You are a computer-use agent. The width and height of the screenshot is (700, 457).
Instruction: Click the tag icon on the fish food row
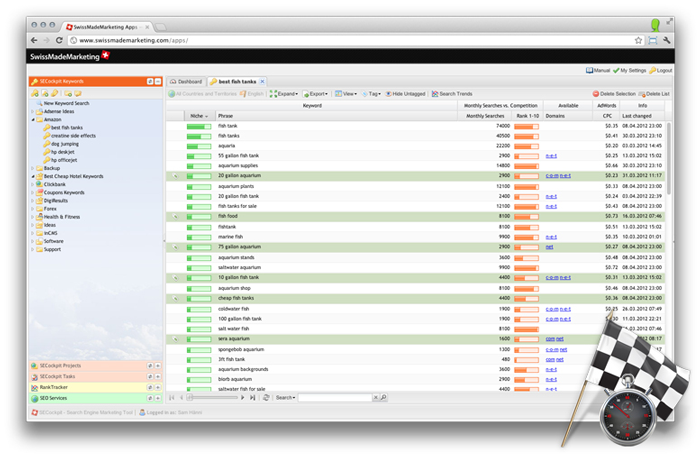pyautogui.click(x=175, y=216)
